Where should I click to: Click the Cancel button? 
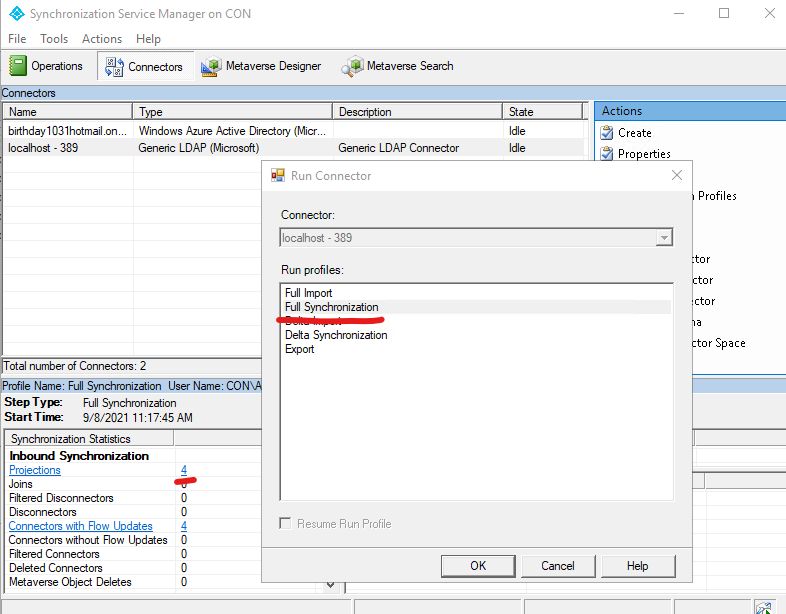(558, 566)
